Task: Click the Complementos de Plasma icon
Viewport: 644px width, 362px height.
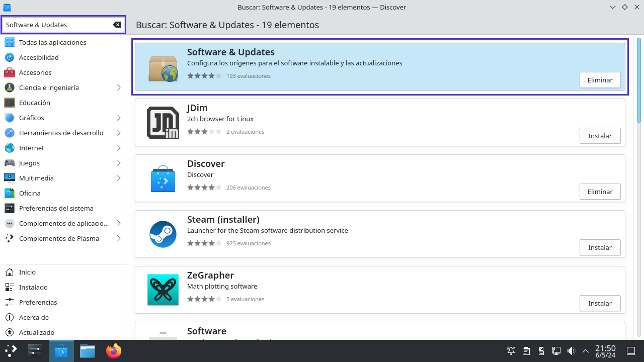Action: tap(10, 238)
